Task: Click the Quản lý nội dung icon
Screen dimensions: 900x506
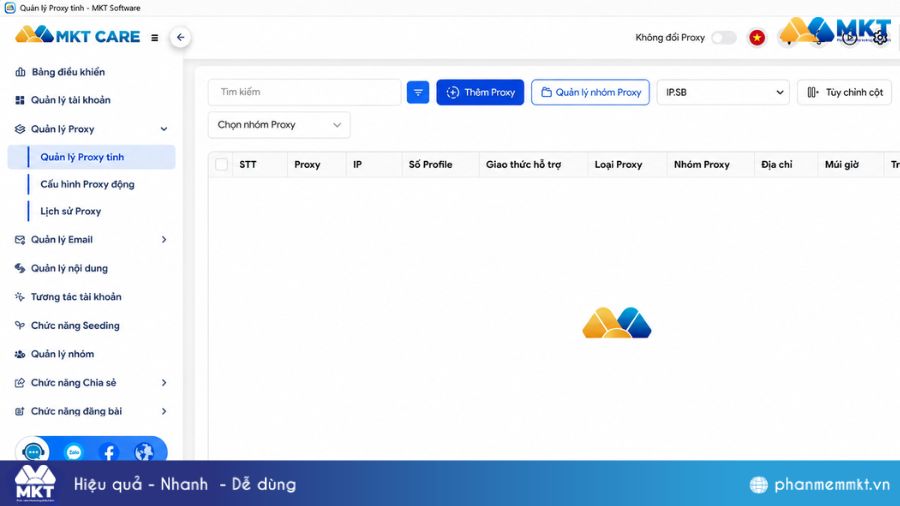Action: tap(20, 268)
